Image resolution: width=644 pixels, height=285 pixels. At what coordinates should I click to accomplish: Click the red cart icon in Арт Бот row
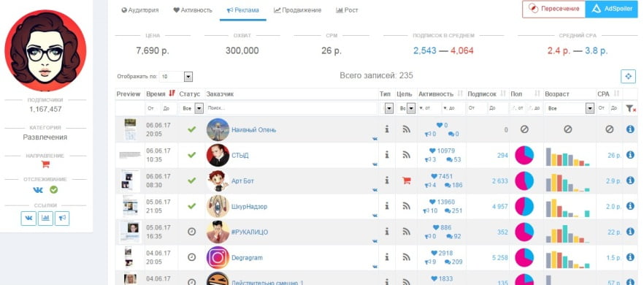click(x=406, y=180)
